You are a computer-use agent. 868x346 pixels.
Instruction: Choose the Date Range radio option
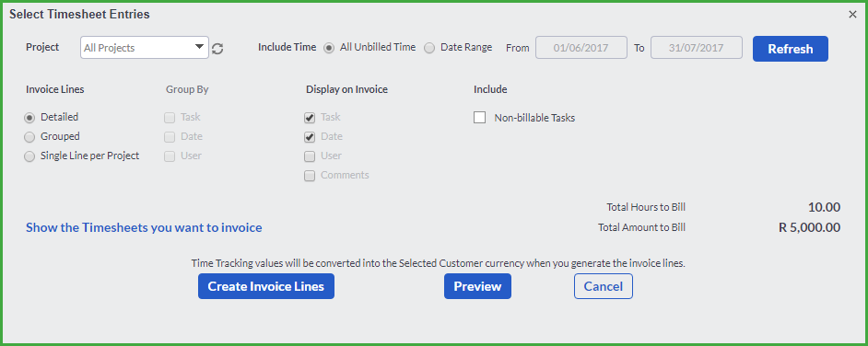429,48
